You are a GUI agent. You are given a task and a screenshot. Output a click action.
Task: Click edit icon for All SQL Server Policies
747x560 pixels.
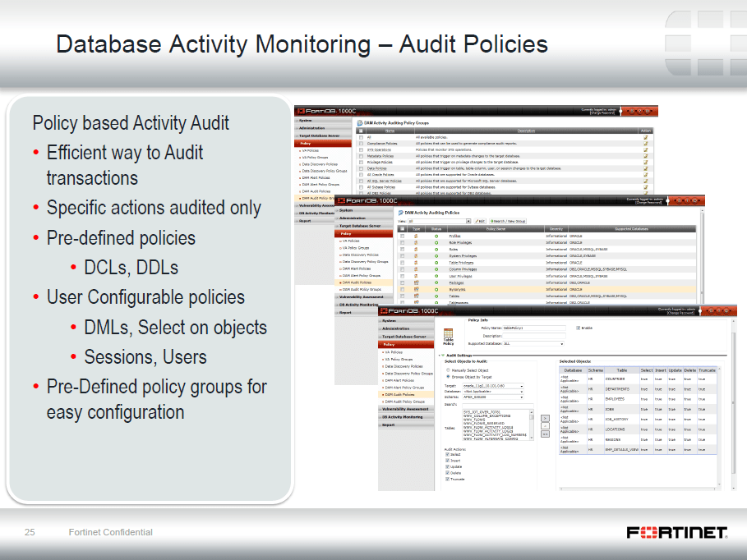[x=646, y=181]
